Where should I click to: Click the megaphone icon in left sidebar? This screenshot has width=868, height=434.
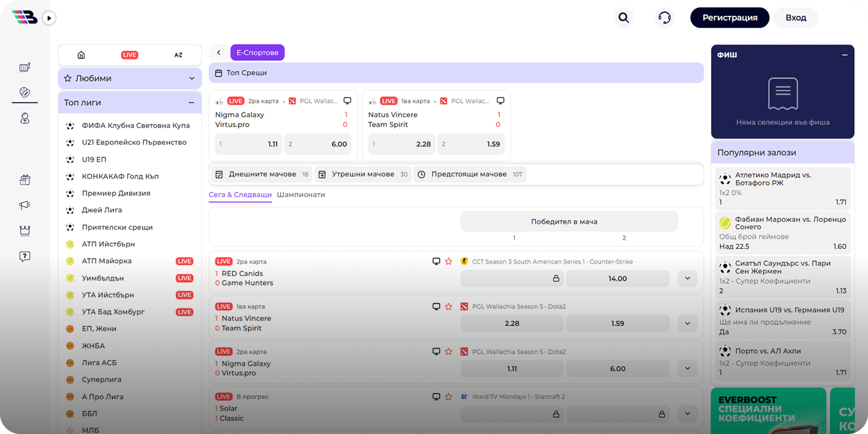(x=25, y=205)
